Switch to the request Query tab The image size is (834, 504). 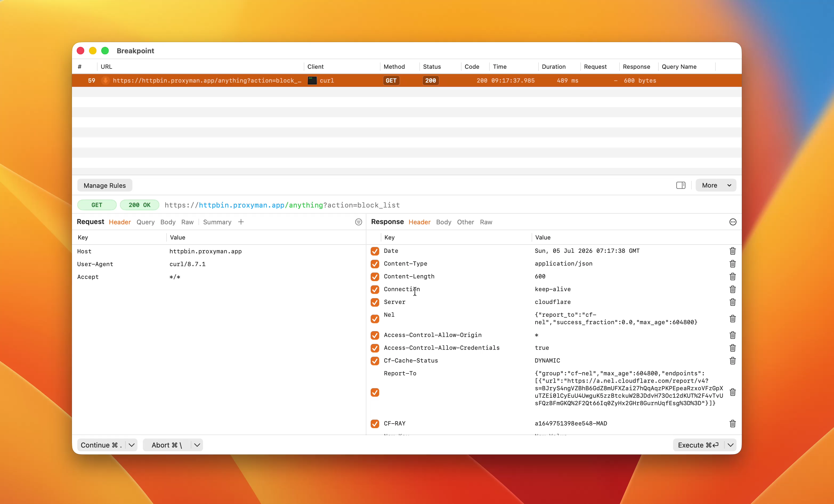point(145,222)
